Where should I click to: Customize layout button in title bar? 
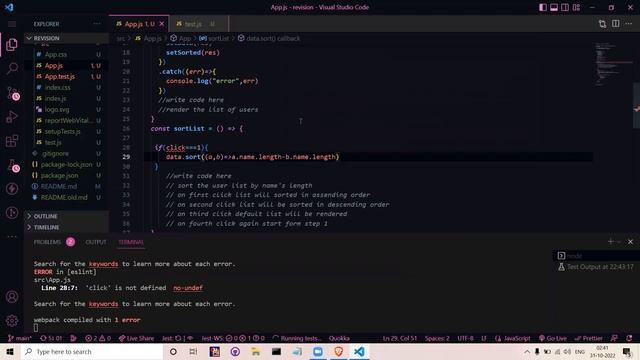coord(576,7)
